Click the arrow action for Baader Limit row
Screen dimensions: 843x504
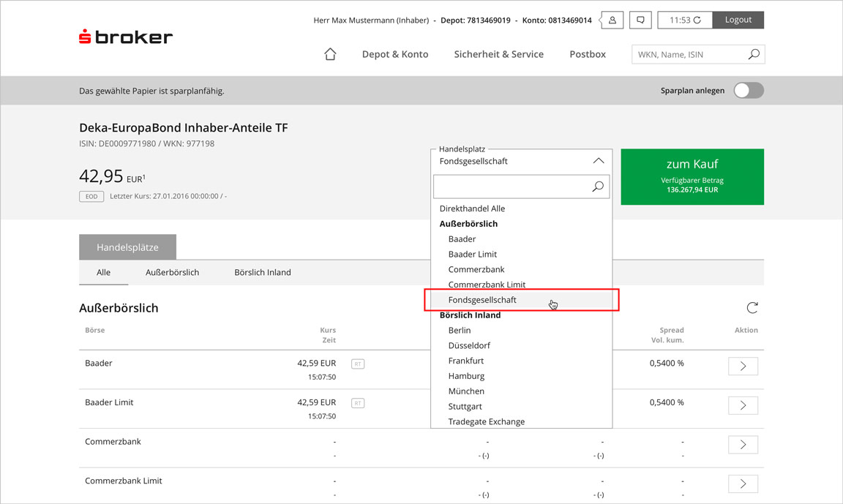(743, 405)
